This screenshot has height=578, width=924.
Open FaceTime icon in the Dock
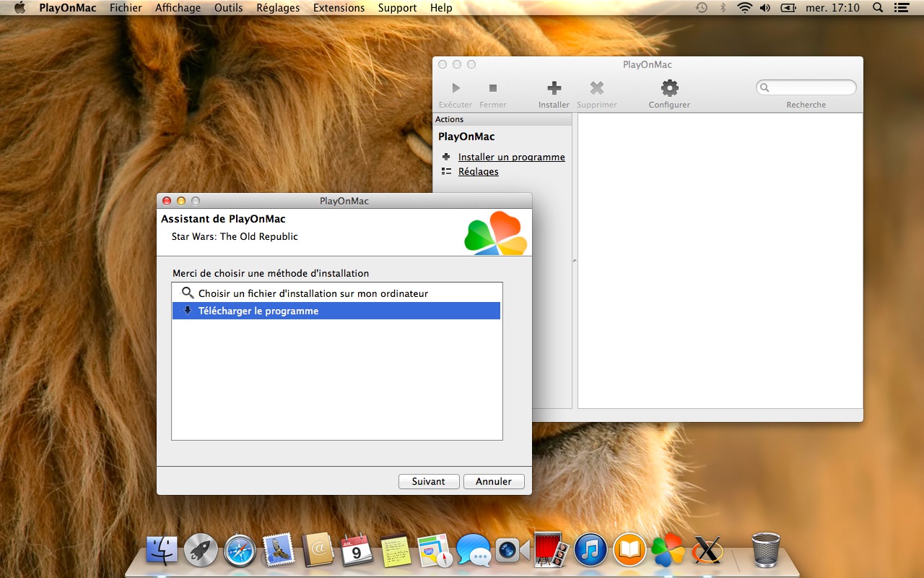pyautogui.click(x=513, y=551)
